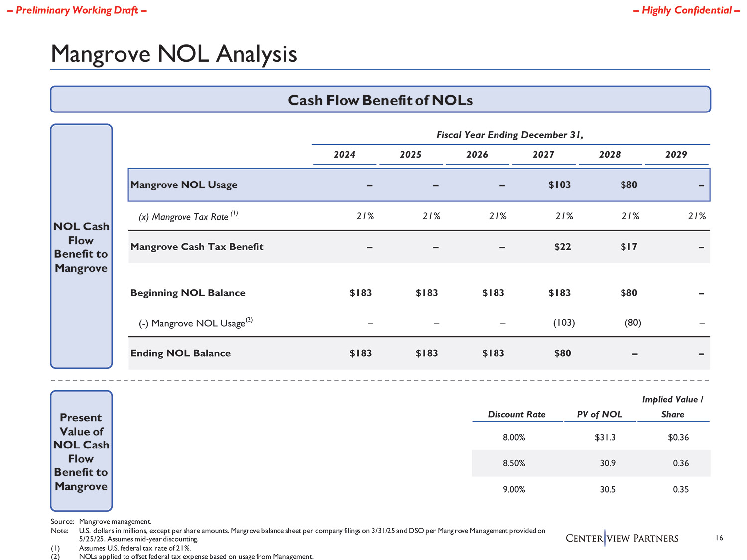Select the Preliminary Working Draft header text
747x560 pixels.
77,10
